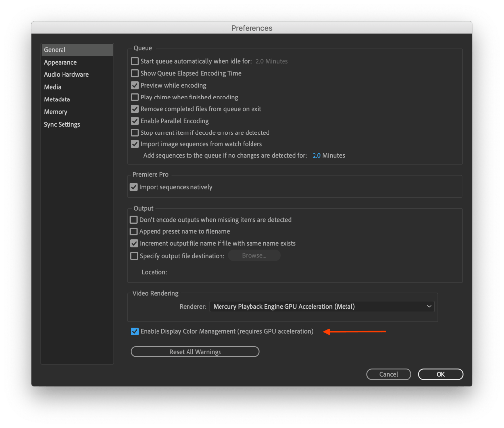The width and height of the screenshot is (504, 428).
Task: Open Sync Settings category
Action: pos(62,124)
